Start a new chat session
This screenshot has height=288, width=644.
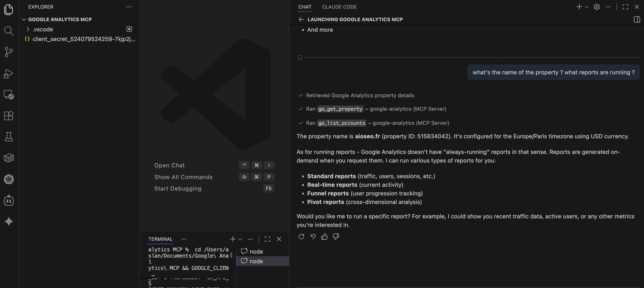579,7
